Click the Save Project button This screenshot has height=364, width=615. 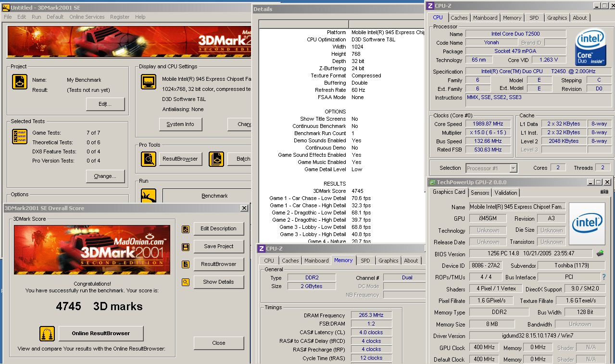(x=219, y=247)
